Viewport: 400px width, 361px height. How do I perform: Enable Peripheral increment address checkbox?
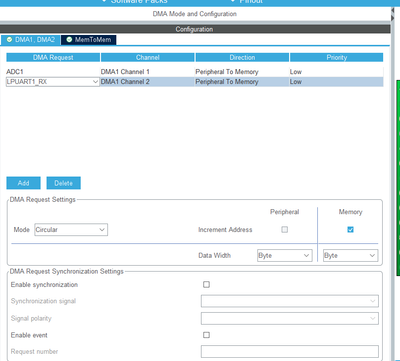click(284, 230)
